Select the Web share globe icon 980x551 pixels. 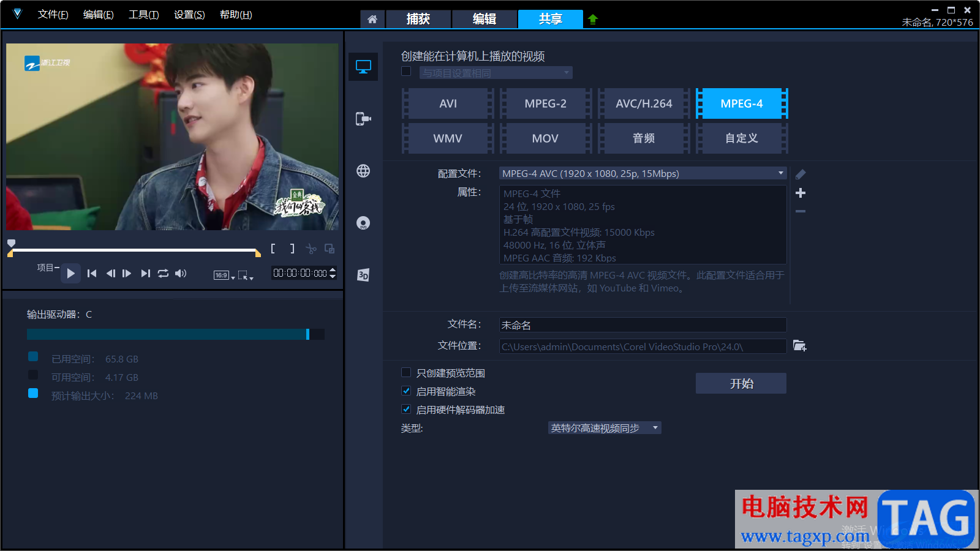363,171
